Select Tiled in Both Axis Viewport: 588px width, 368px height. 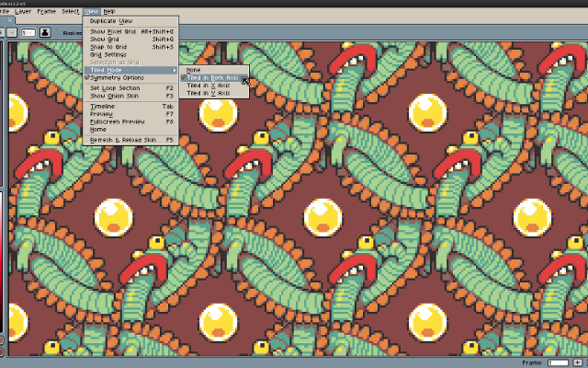[214, 77]
